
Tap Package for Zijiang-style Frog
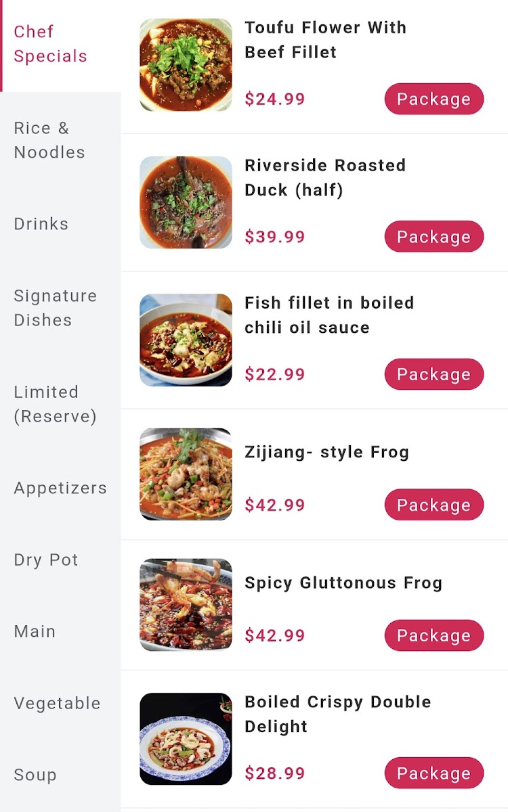point(434,505)
